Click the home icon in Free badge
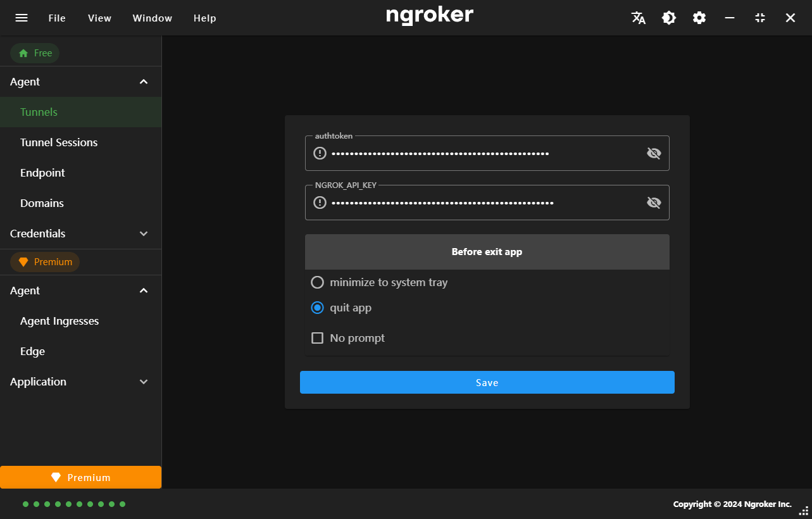Viewport: 812px width, 519px height. (23, 53)
